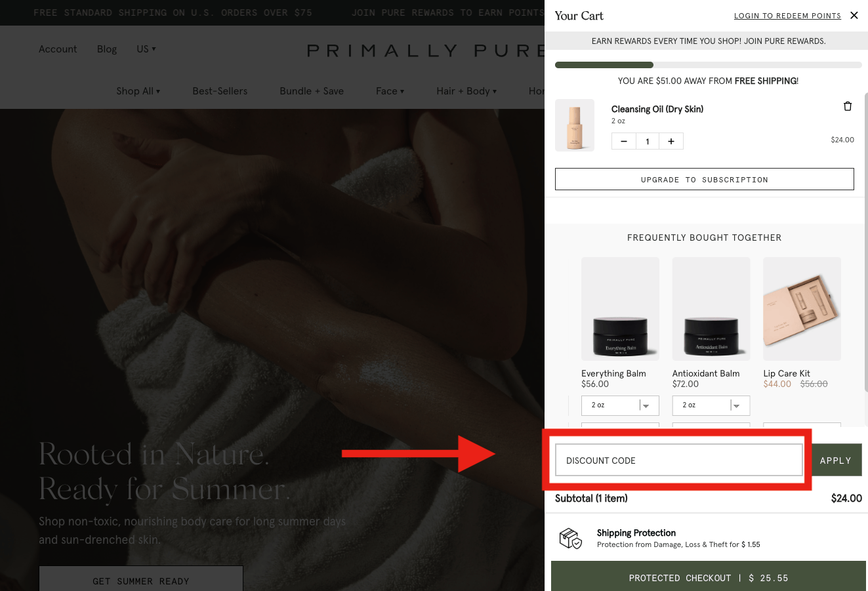Increase Cleansing Oil quantity with the plus button
868x591 pixels.
pyautogui.click(x=671, y=141)
